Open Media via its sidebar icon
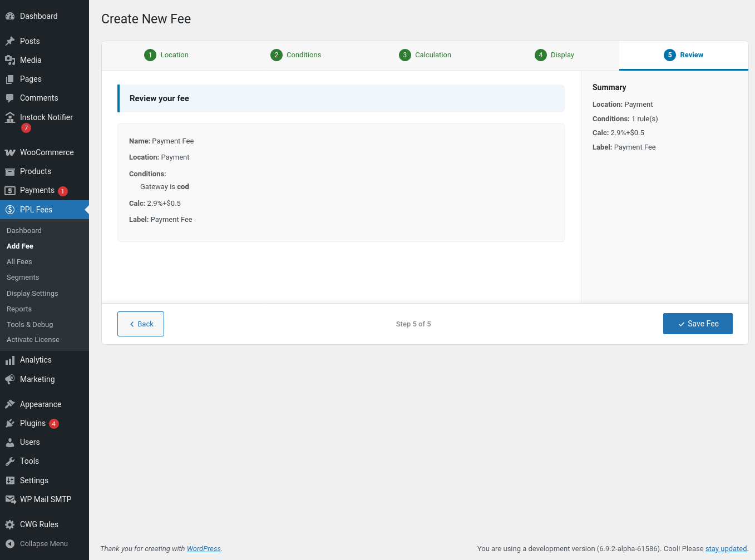This screenshot has width=755, height=560. point(10,60)
